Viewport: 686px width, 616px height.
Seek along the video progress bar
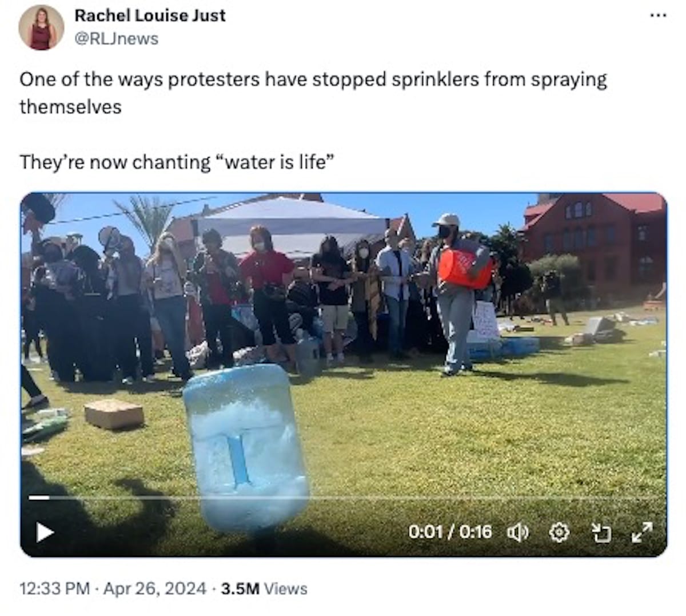point(343,498)
